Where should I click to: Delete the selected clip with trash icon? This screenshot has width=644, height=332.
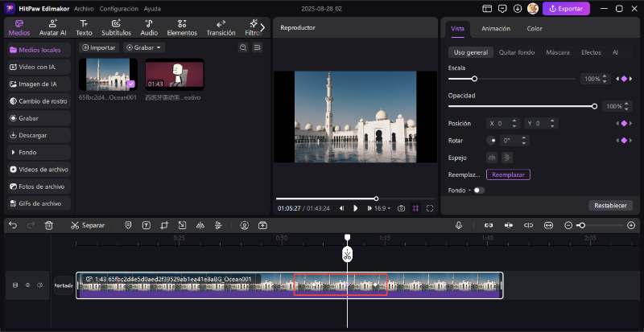click(x=49, y=225)
